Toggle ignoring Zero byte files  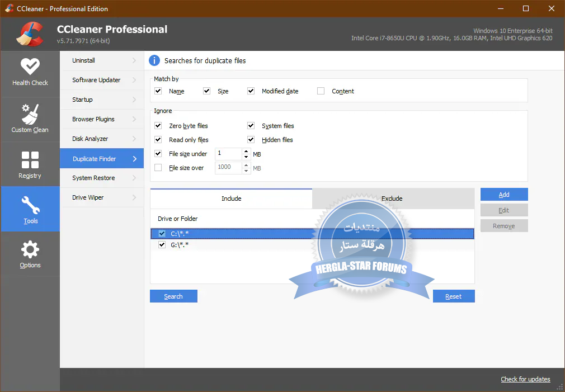pyautogui.click(x=158, y=125)
